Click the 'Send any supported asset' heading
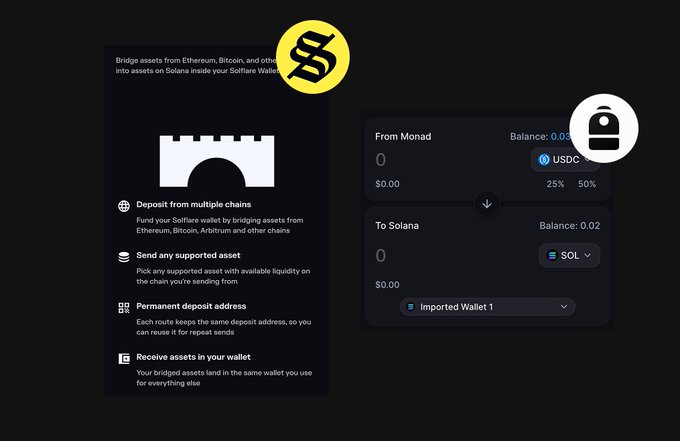The image size is (680, 441). pyautogui.click(x=188, y=255)
